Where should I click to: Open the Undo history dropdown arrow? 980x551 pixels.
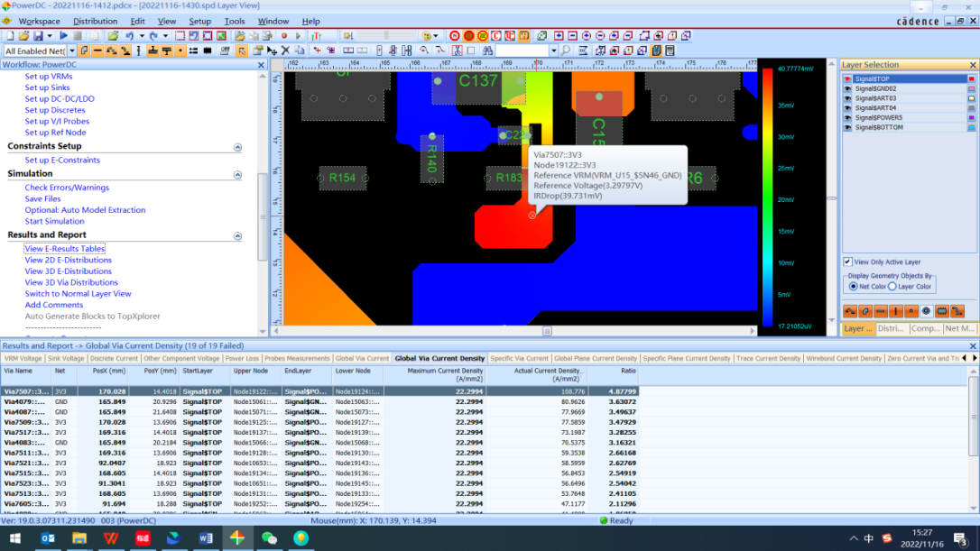(142, 35)
